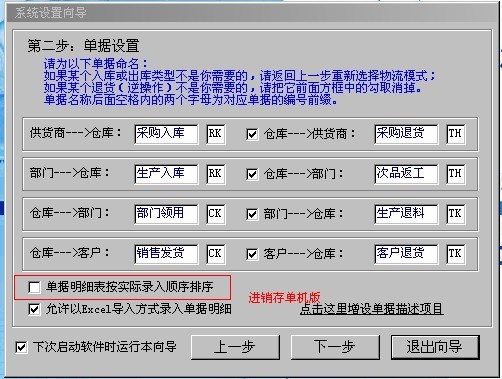Disable 允许以Excel导入方式录入单据明细 checkbox
Screen dimensions: 502x379
(34, 309)
